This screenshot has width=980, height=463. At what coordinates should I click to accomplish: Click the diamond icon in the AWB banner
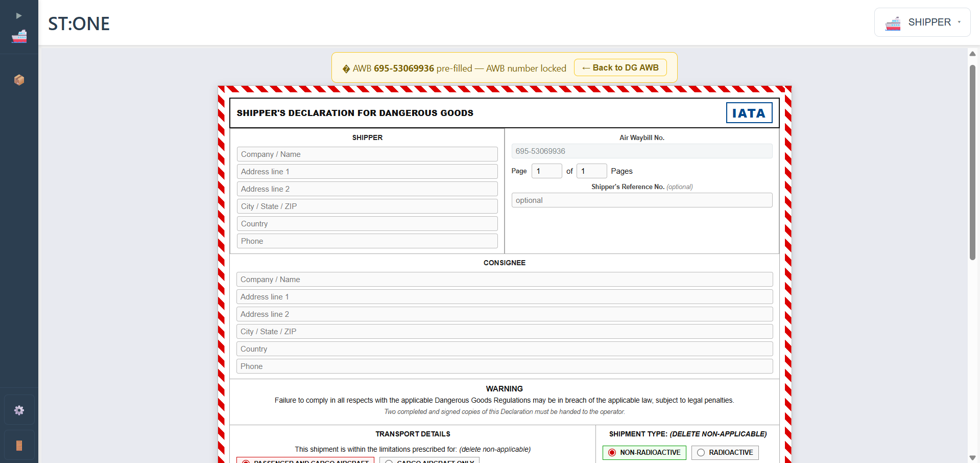coord(346,69)
